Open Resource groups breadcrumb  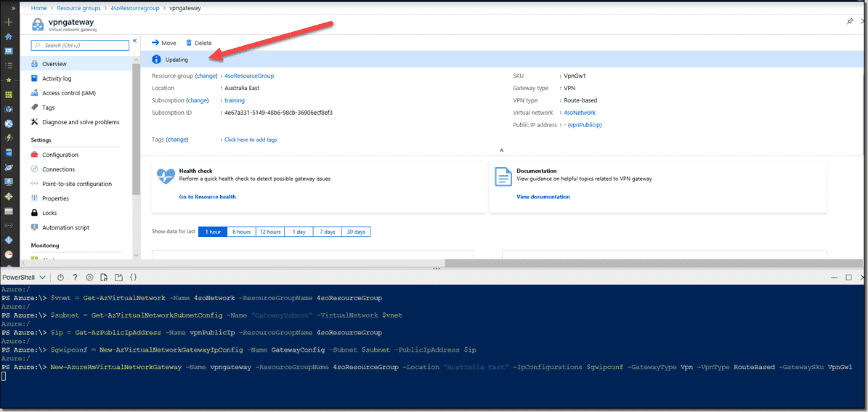tap(78, 8)
